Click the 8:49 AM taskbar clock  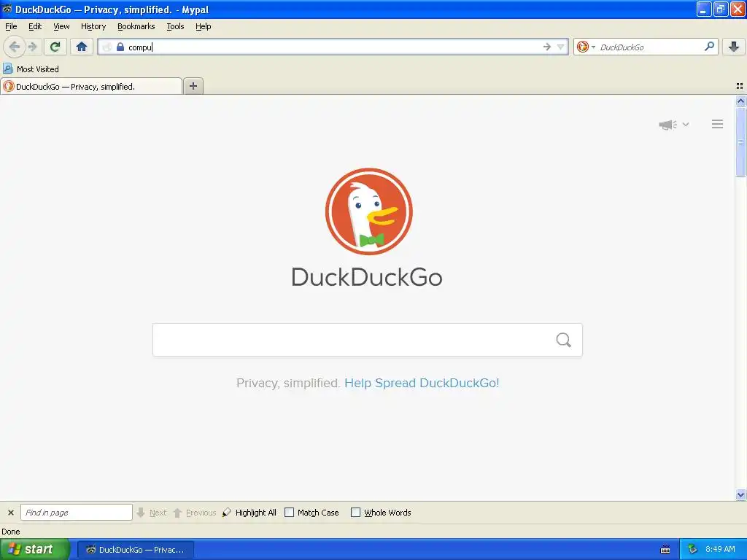[x=720, y=550]
